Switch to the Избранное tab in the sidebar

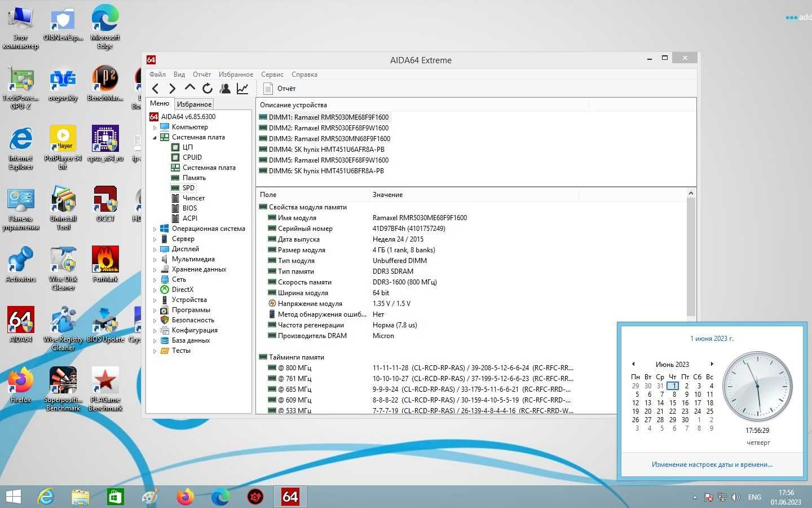pyautogui.click(x=194, y=104)
